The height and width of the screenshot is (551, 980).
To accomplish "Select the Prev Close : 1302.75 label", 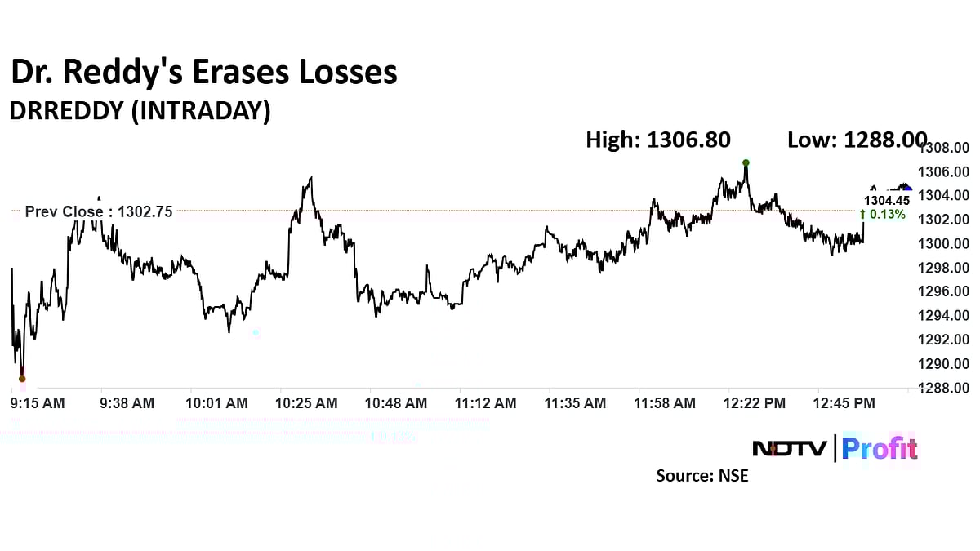I will pos(99,211).
